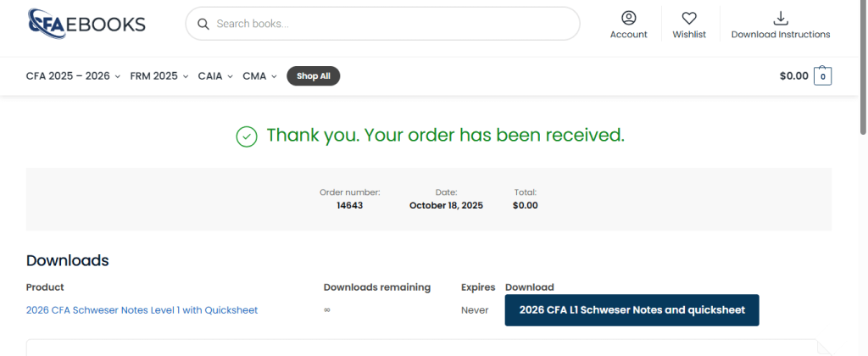Click the Download Instructions label
This screenshot has width=868, height=356.
click(x=781, y=35)
